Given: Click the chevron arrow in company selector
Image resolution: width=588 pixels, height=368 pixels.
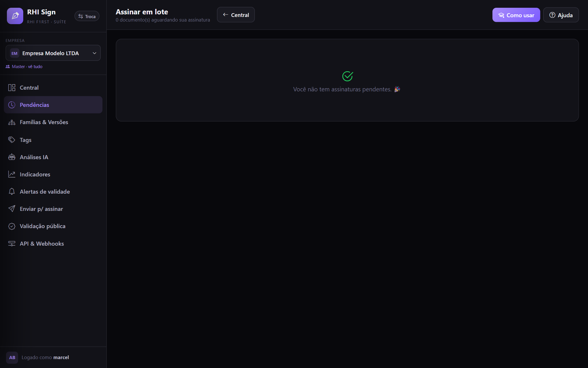Looking at the screenshot, I should (94, 53).
